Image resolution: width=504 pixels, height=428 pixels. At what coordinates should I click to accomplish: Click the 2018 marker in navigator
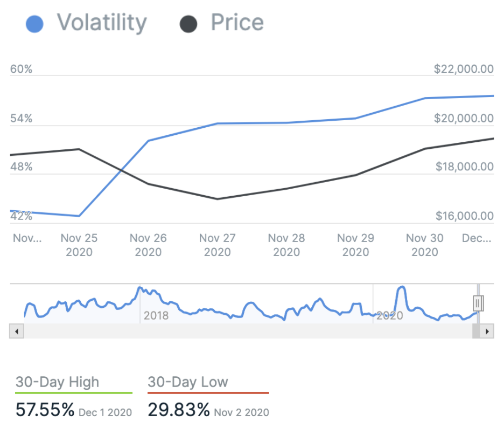(x=156, y=315)
